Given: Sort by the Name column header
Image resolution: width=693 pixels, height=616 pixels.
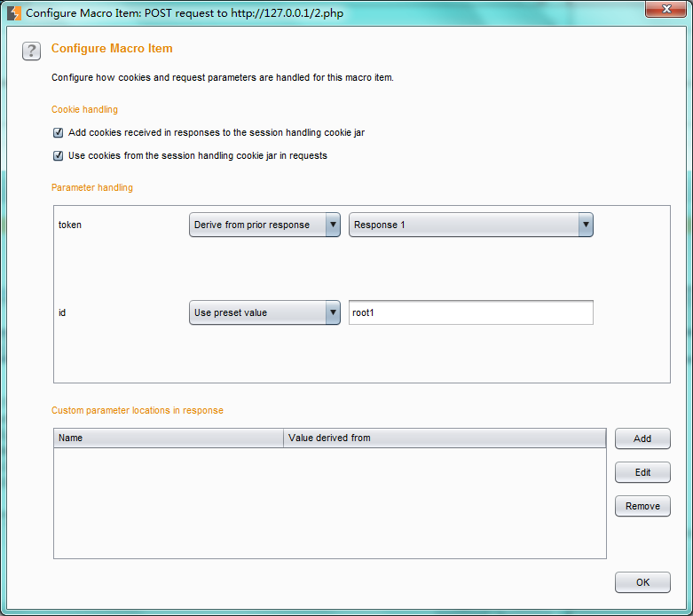Looking at the screenshot, I should click(x=169, y=438).
